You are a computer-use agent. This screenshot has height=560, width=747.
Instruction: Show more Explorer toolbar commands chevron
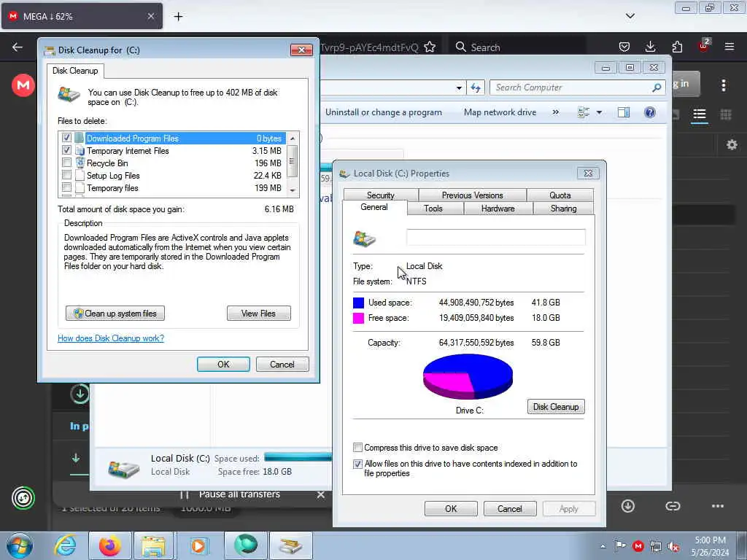click(x=555, y=112)
